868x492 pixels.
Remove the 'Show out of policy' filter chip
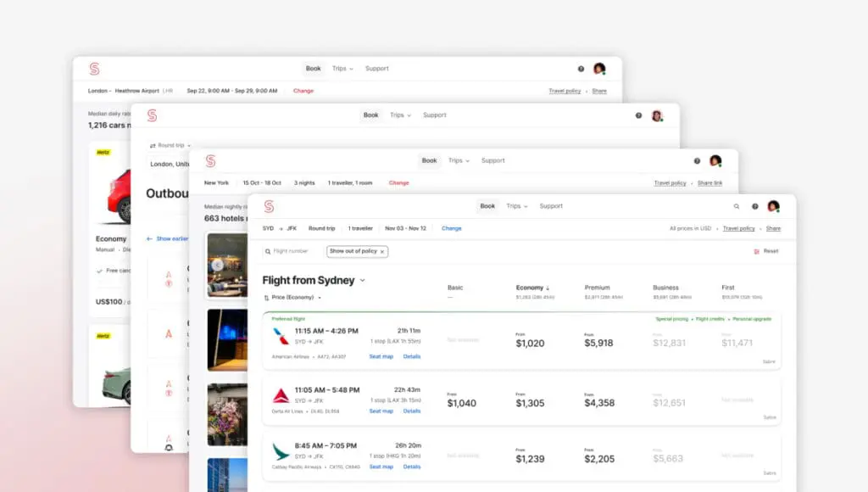pyautogui.click(x=382, y=251)
